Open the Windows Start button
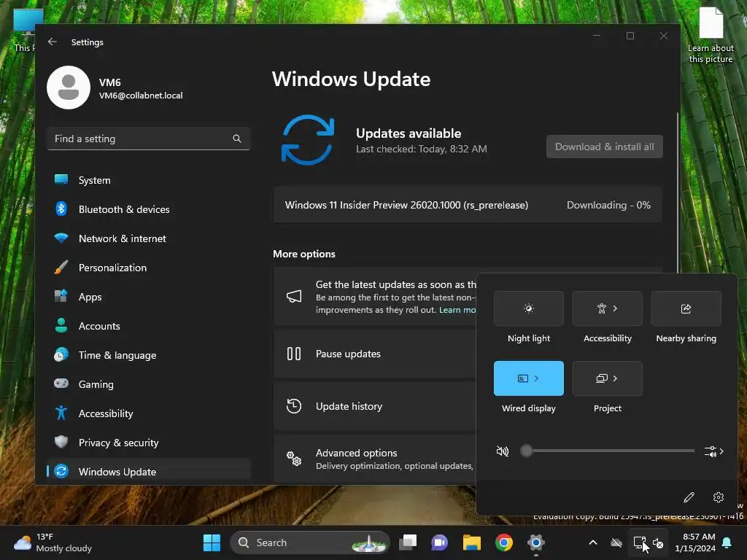Viewport: 747px width, 560px height. (x=212, y=542)
